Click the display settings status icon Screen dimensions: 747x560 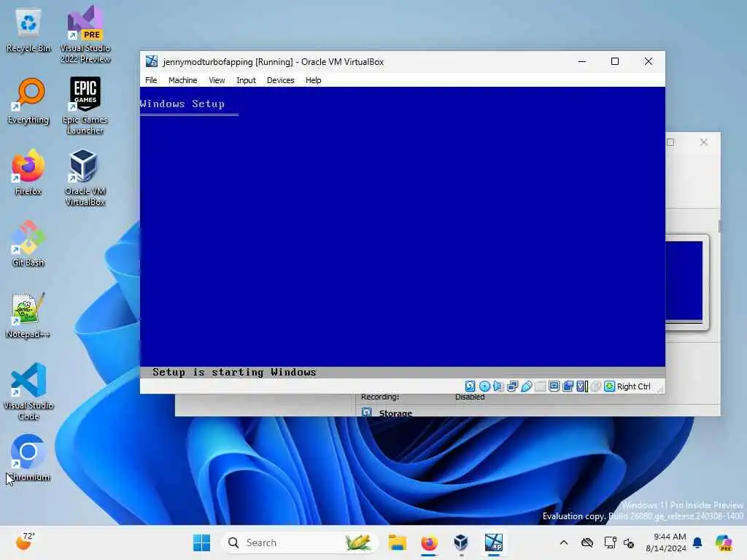pos(554,386)
